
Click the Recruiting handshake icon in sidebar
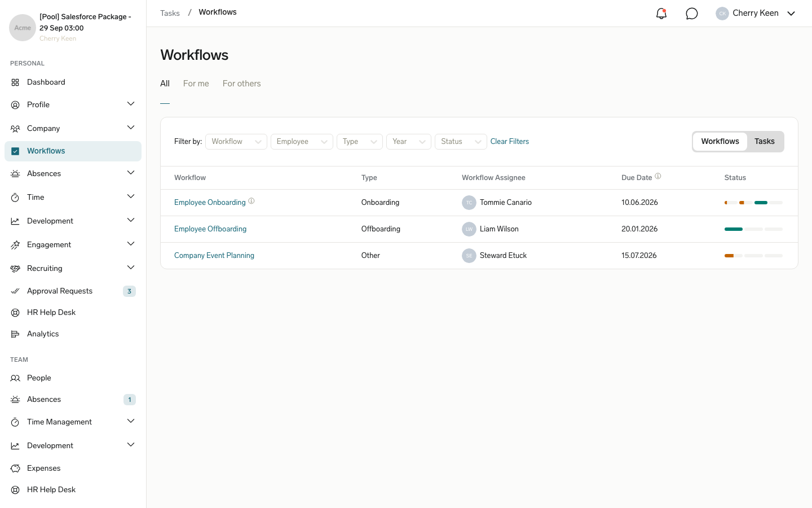(15, 269)
